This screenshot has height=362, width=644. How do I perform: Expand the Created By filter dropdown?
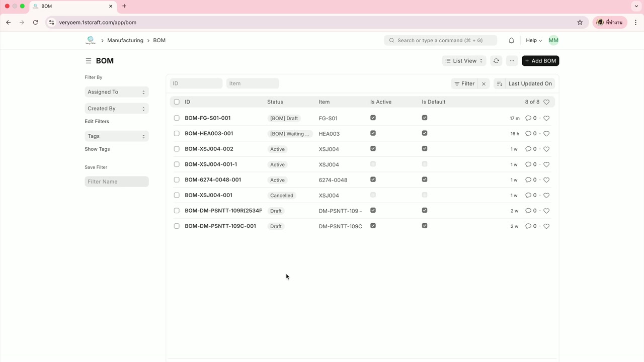(117, 109)
